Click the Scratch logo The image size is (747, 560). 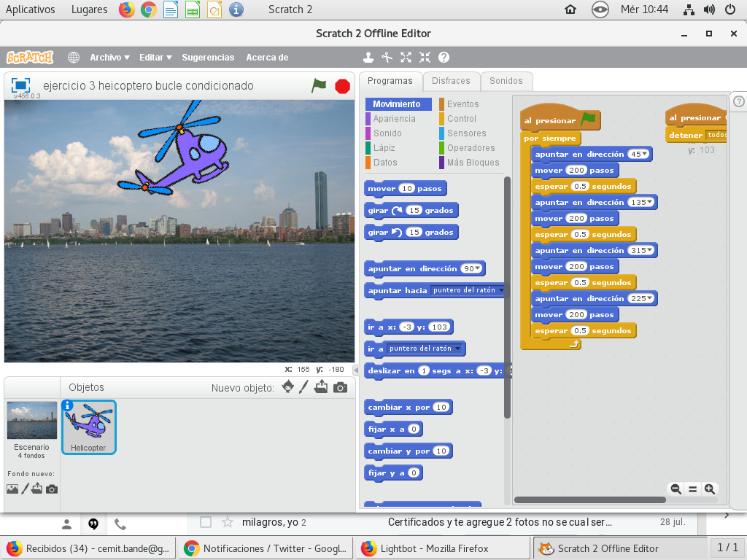[30, 58]
